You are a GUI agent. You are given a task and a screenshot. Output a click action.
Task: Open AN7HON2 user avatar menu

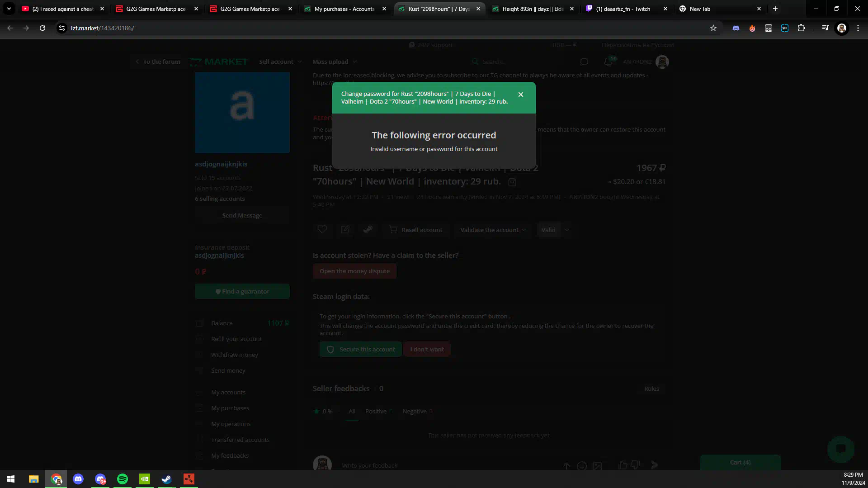click(662, 62)
